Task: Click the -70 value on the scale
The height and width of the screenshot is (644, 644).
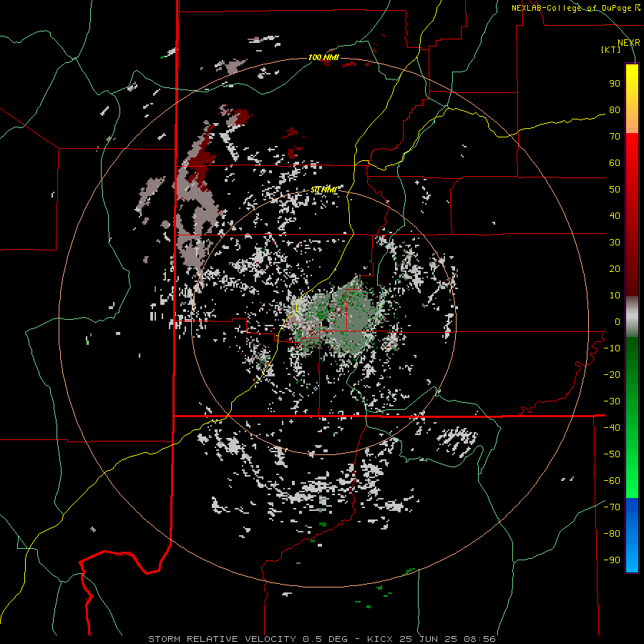Action: [x=612, y=507]
